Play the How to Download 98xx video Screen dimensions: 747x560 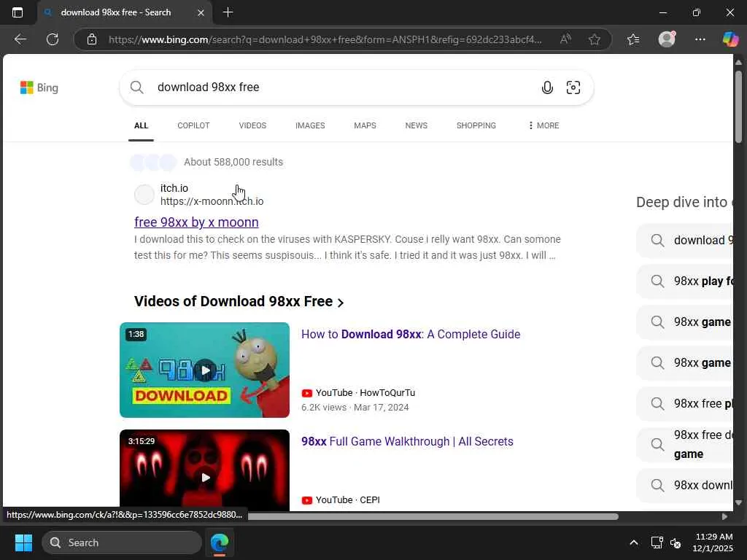pyautogui.click(x=205, y=370)
